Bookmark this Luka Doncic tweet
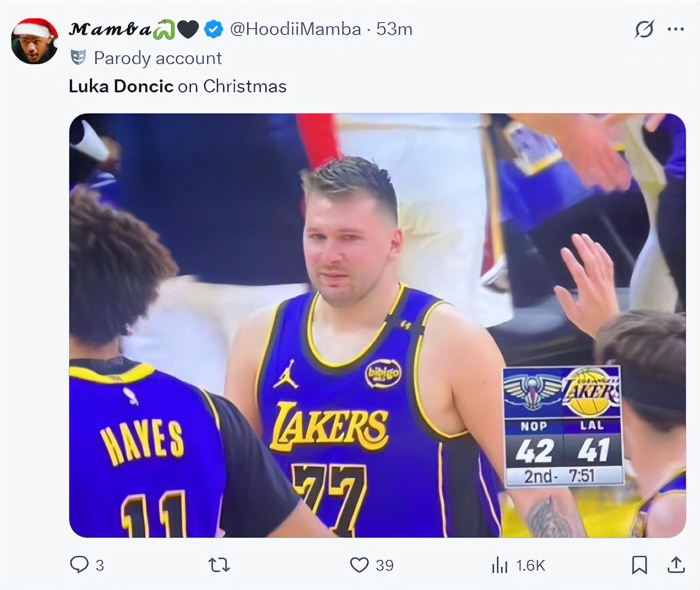Viewport: 700px width, 590px height. [639, 565]
